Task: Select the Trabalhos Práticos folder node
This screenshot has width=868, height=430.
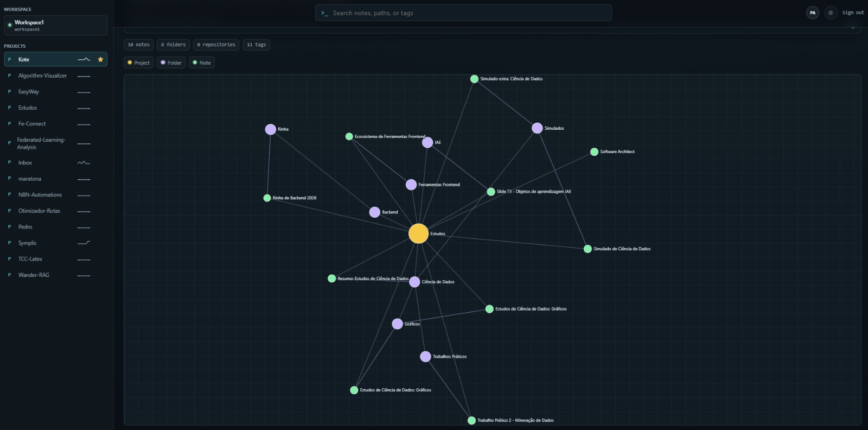Action: pyautogui.click(x=425, y=357)
